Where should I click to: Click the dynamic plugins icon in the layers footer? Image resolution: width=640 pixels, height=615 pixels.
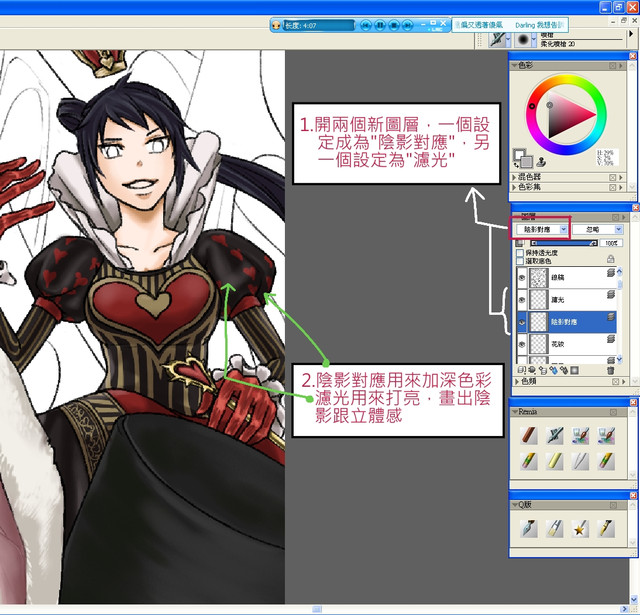click(x=532, y=371)
